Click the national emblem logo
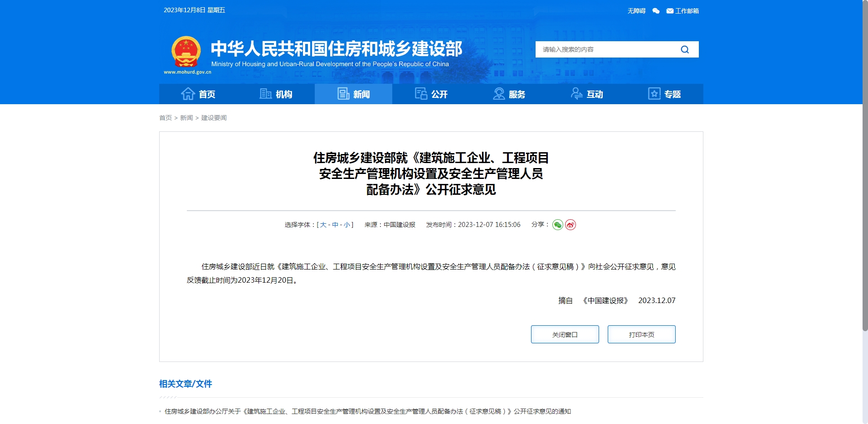This screenshot has height=424, width=868. coord(186,51)
